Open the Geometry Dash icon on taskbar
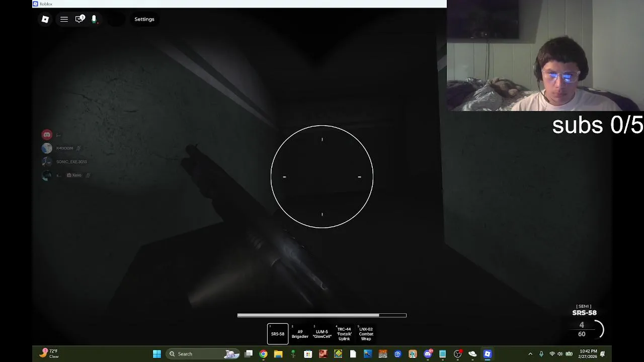Image resolution: width=644 pixels, height=362 pixels. pyautogui.click(x=338, y=354)
